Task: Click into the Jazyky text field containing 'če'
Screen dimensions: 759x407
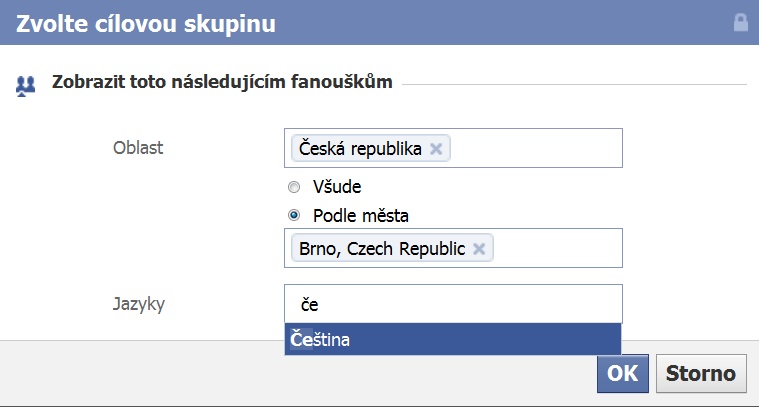Action: pyautogui.click(x=453, y=304)
